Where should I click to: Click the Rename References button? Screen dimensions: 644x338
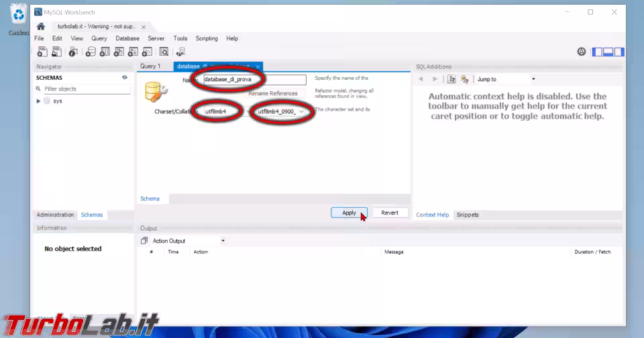273,93
